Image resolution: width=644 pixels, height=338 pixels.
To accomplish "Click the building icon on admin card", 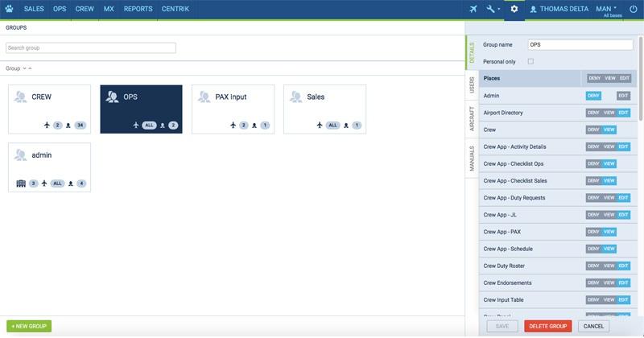I will (x=21, y=183).
